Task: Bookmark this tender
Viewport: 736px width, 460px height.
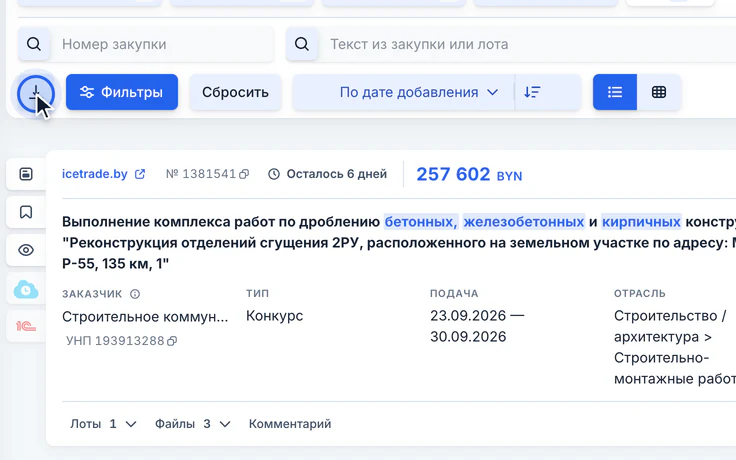Action: (26, 212)
